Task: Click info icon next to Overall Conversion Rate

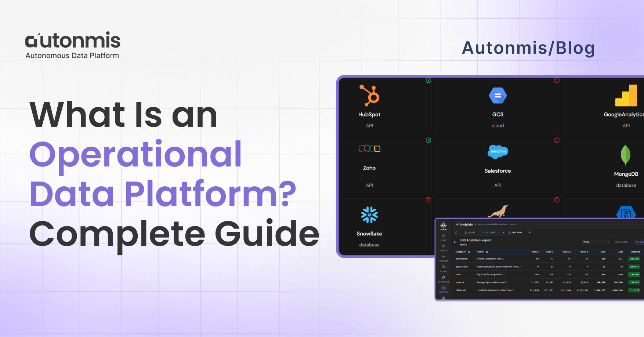Action: (x=503, y=259)
